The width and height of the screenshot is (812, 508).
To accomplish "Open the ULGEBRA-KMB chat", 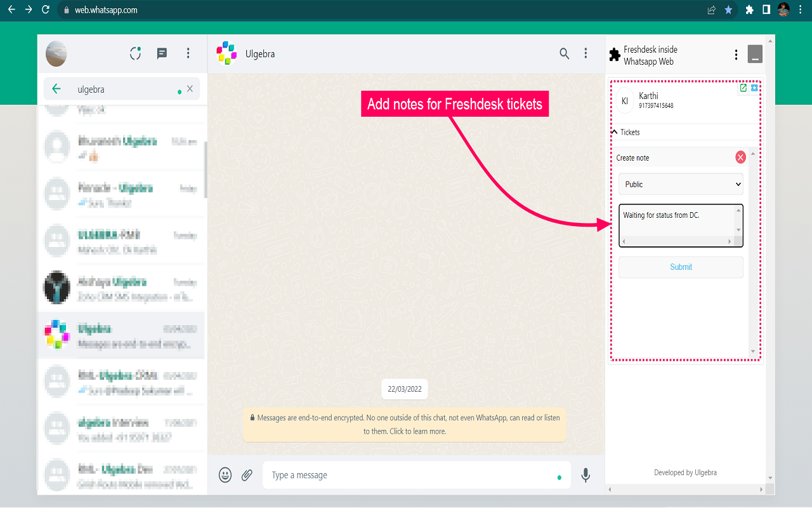I will (121, 241).
